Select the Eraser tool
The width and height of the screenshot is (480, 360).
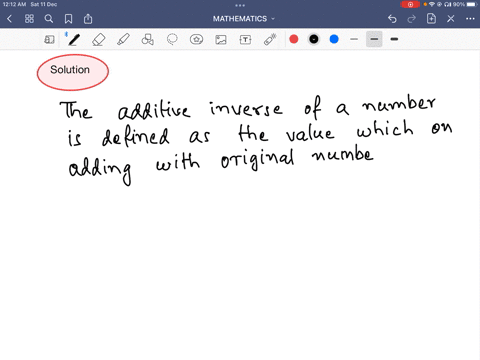pos(99,40)
